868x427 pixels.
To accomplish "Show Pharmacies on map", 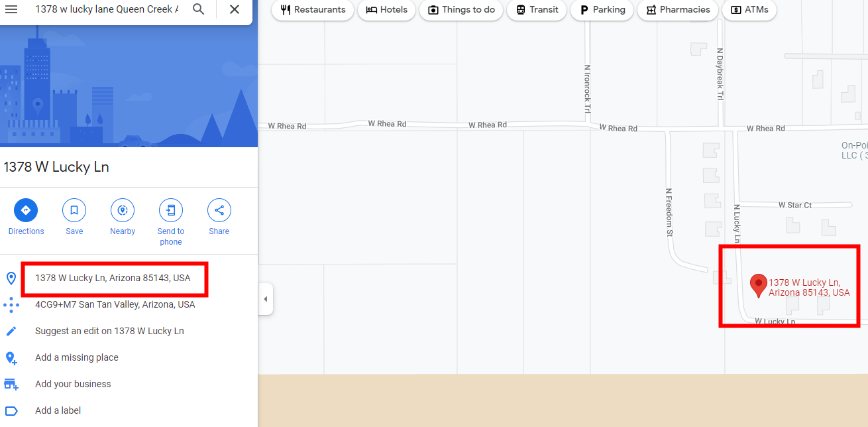I will pyautogui.click(x=677, y=10).
